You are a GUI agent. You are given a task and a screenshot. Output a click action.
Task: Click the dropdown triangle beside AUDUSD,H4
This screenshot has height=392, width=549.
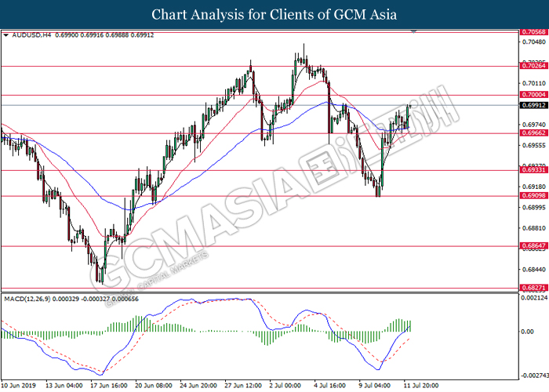[6, 35]
